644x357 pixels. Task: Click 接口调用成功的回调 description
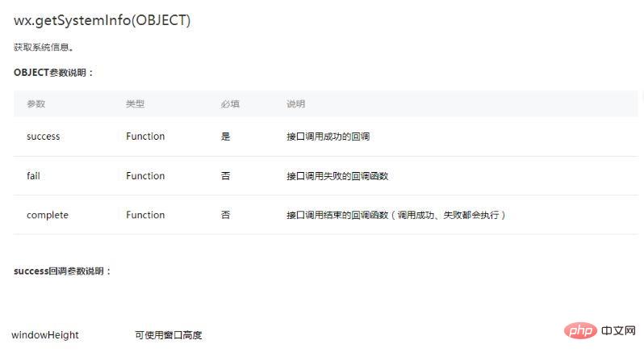[328, 136]
